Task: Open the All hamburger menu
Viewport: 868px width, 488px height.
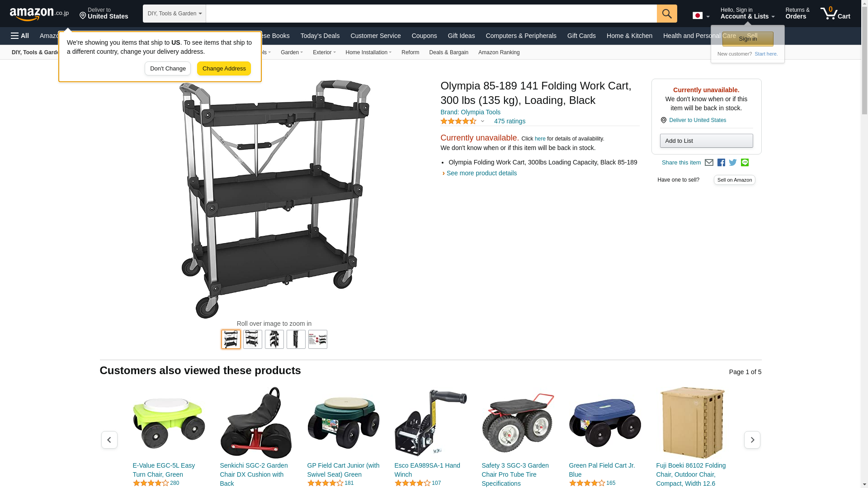Action: (20, 36)
